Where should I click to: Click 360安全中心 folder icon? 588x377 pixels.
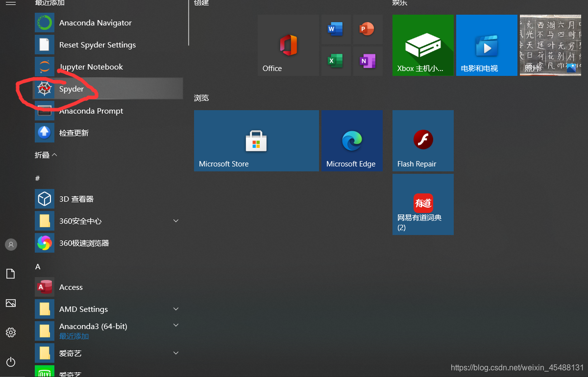pos(44,221)
